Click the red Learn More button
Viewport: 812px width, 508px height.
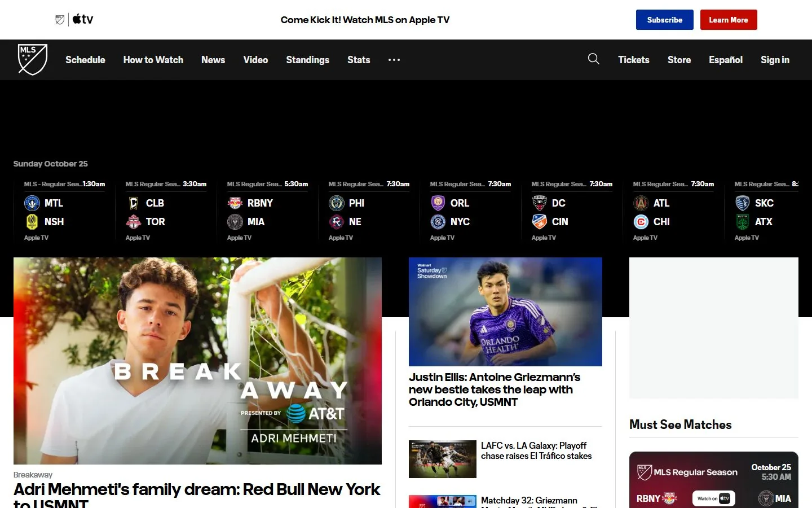(729, 20)
